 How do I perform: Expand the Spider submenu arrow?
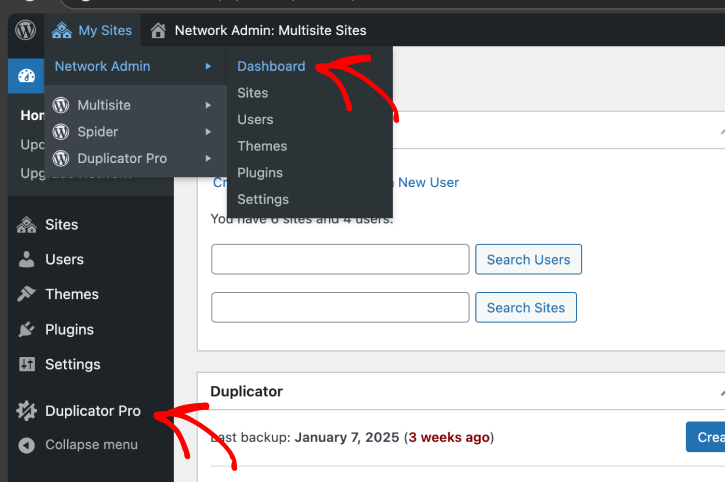pos(208,132)
